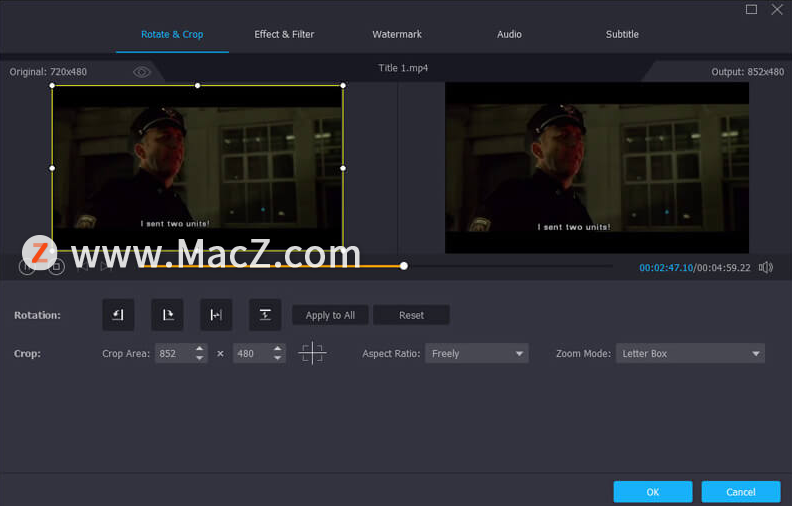Decrease crop width with down arrow
792x506 pixels.
200,358
